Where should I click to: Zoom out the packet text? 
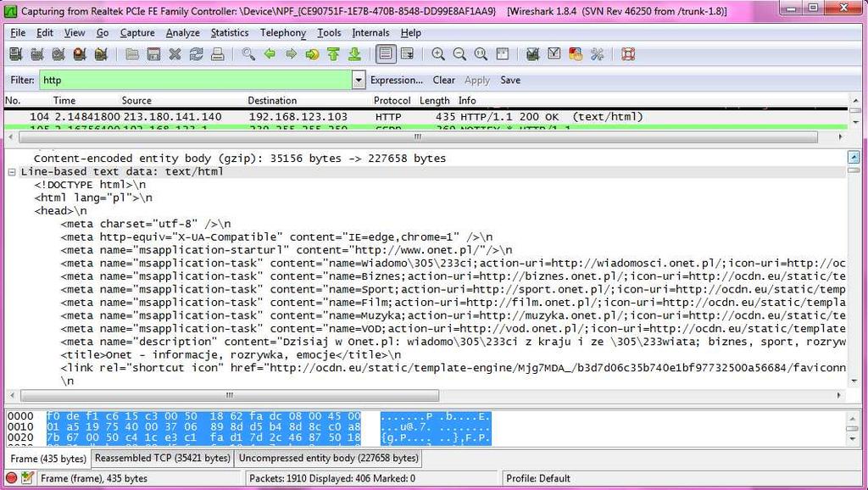coord(459,54)
